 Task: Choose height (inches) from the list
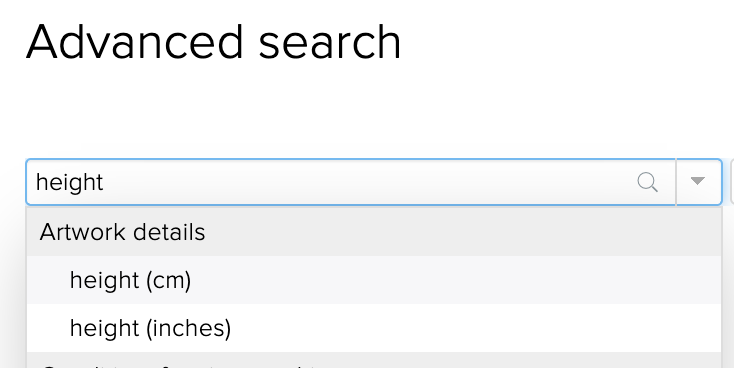(x=374, y=328)
